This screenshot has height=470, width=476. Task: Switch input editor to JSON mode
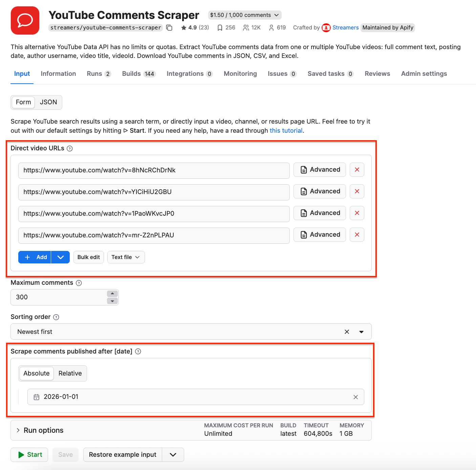(x=48, y=102)
